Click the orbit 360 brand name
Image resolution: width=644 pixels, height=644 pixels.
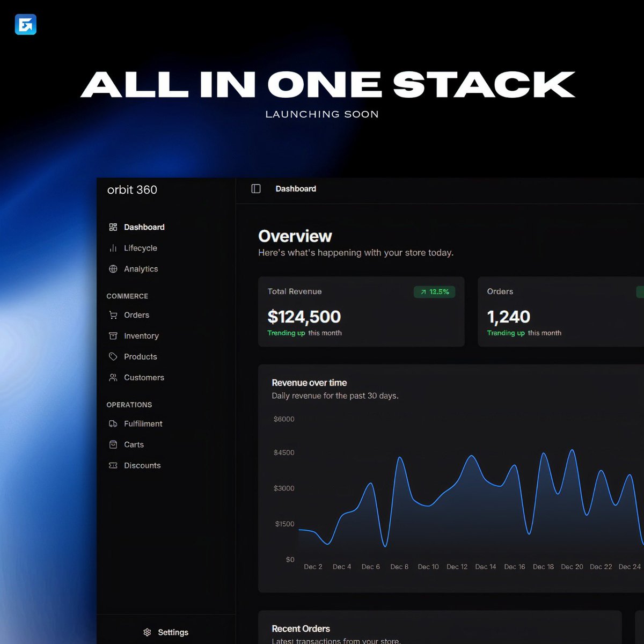click(x=132, y=189)
